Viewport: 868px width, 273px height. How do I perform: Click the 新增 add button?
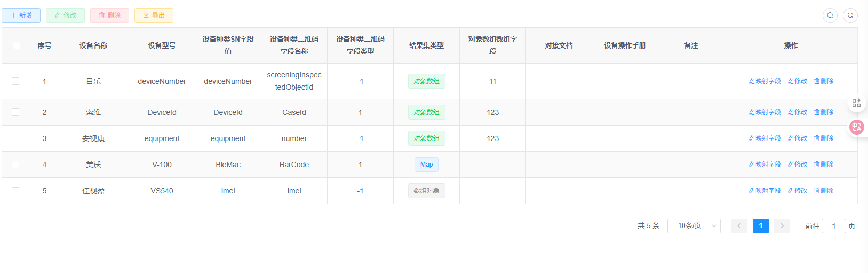(x=21, y=15)
